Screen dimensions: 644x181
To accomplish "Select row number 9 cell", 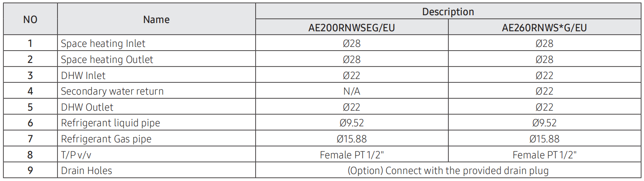I will 30,171.
